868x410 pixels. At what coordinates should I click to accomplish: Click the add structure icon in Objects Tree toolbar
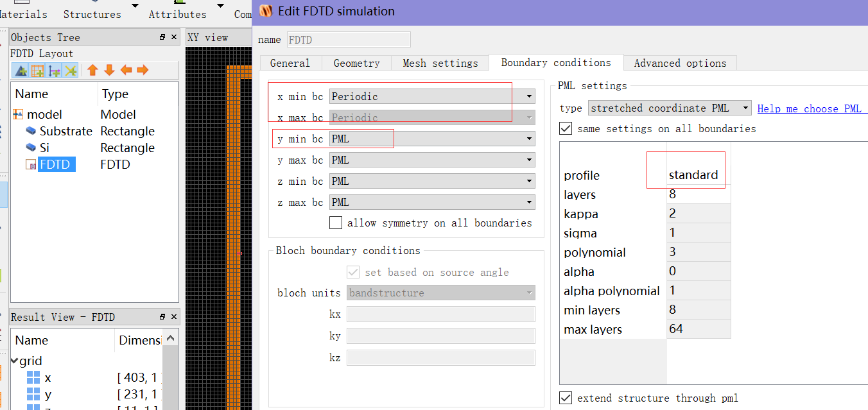(x=20, y=70)
